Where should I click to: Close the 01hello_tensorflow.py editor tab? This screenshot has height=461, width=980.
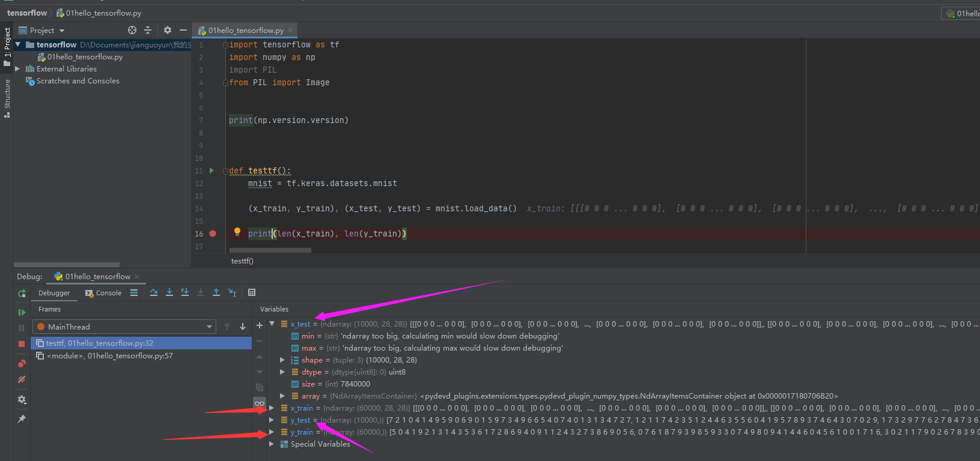tap(291, 30)
